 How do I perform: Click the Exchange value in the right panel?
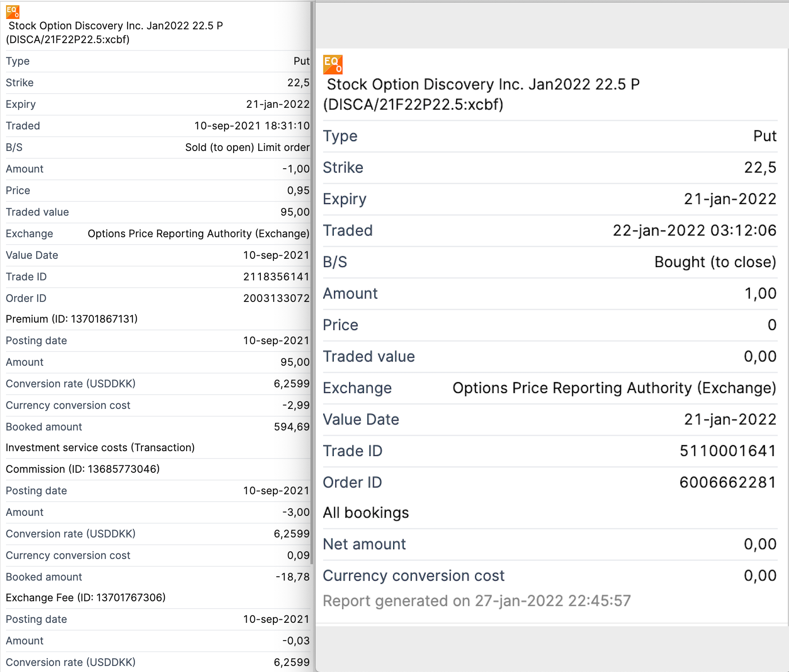pos(614,388)
